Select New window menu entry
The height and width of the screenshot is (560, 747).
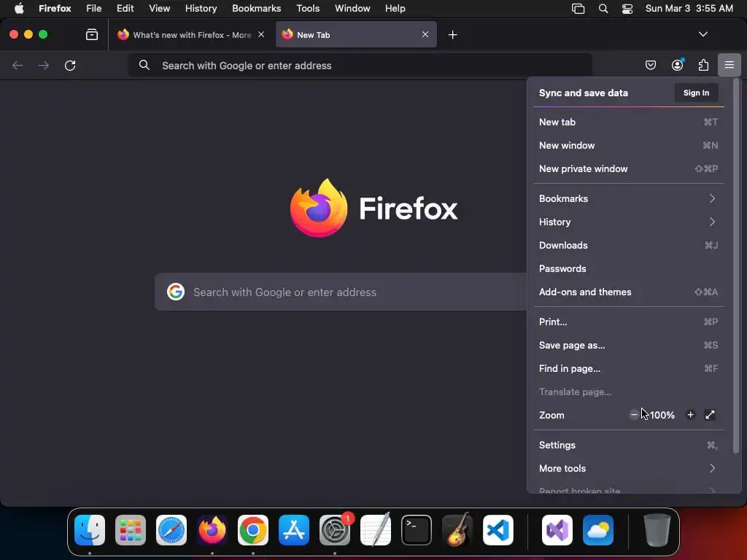pyautogui.click(x=629, y=145)
